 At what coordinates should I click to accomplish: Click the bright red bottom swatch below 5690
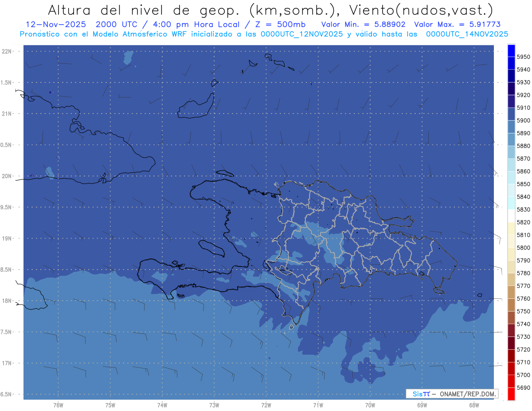point(511,394)
